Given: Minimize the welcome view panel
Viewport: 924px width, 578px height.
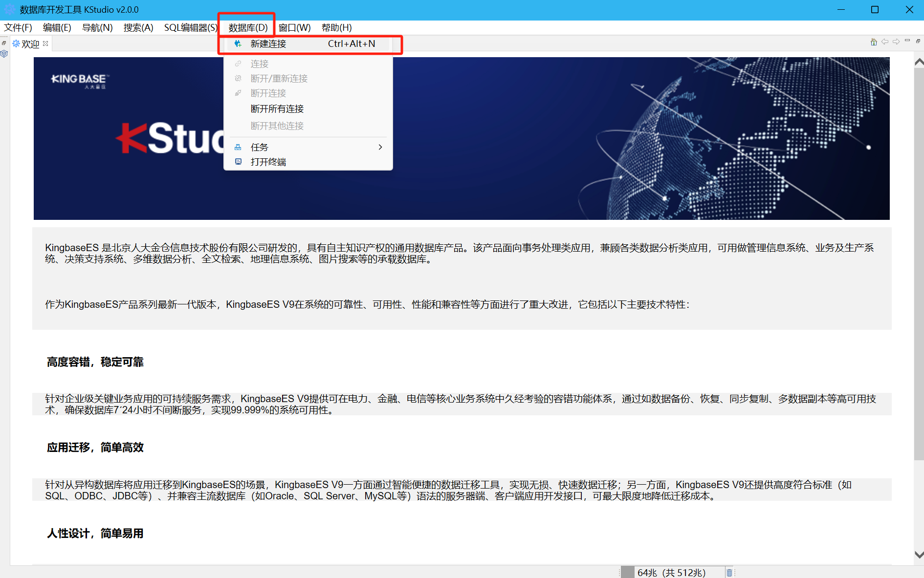Looking at the screenshot, I should click(x=907, y=41).
